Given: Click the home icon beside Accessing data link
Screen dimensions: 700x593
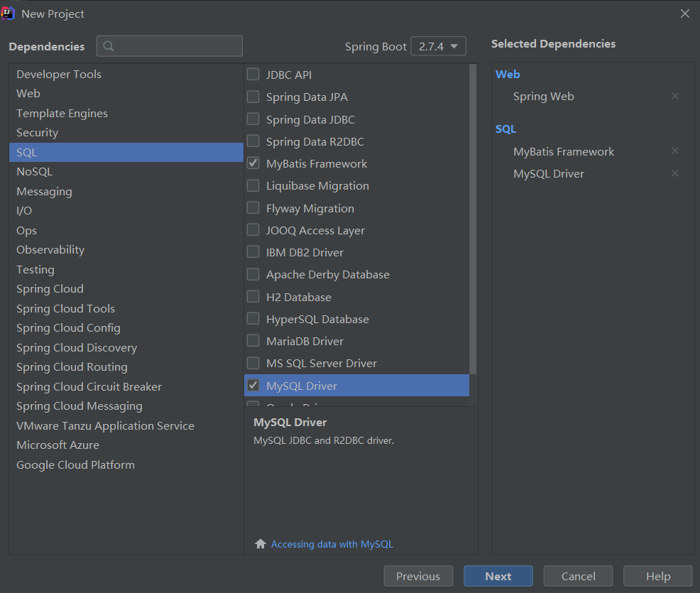Looking at the screenshot, I should pos(261,544).
